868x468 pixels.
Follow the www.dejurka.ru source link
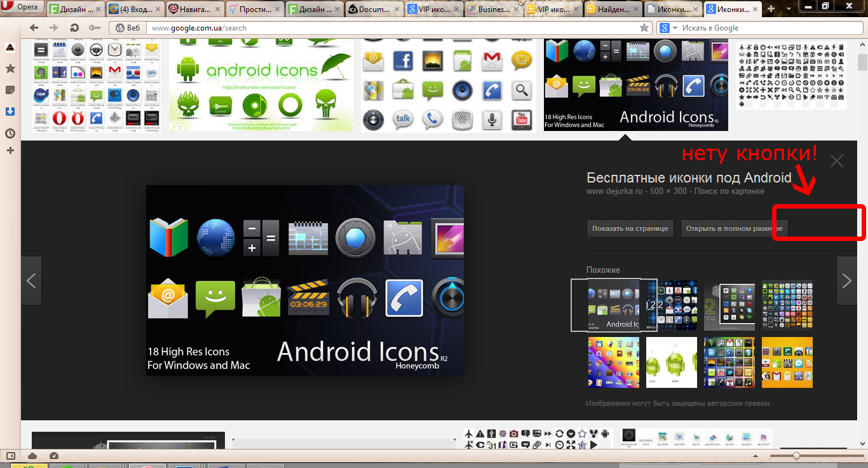pos(613,191)
